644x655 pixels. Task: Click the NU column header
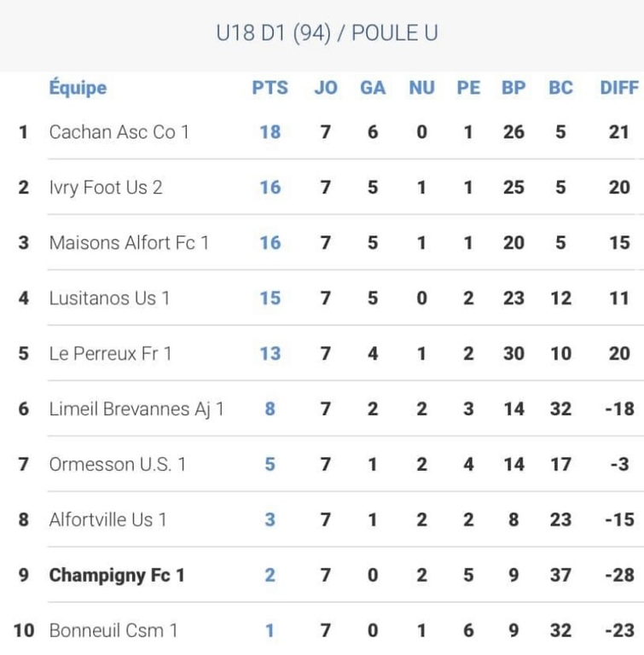pos(421,88)
